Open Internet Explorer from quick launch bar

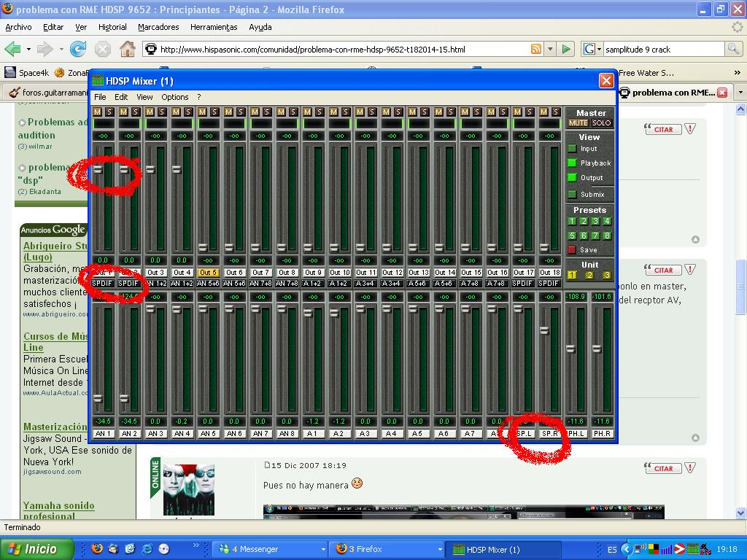pyautogui.click(x=147, y=548)
